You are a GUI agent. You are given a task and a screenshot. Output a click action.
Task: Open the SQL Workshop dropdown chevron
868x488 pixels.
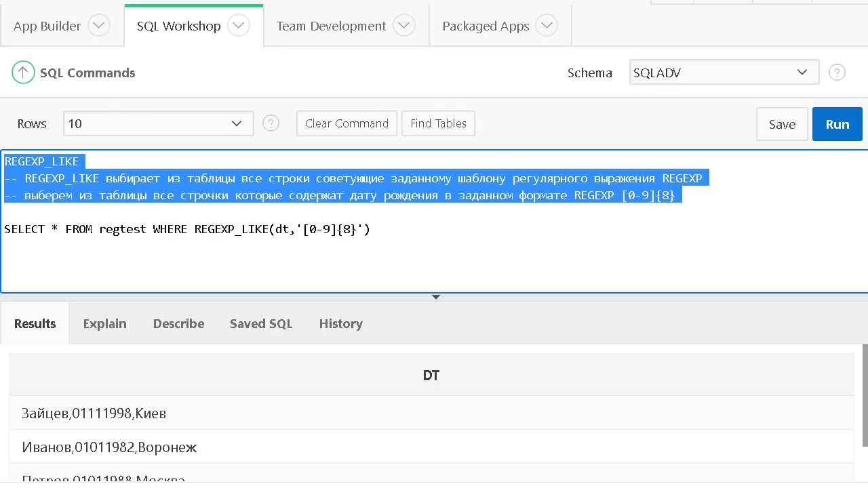(x=239, y=26)
